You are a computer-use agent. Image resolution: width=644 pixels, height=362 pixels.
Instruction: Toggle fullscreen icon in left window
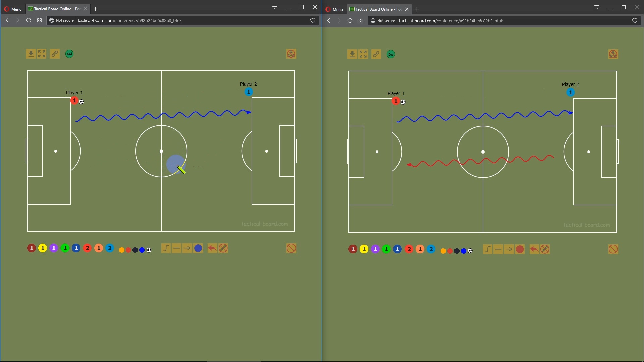coord(42,54)
